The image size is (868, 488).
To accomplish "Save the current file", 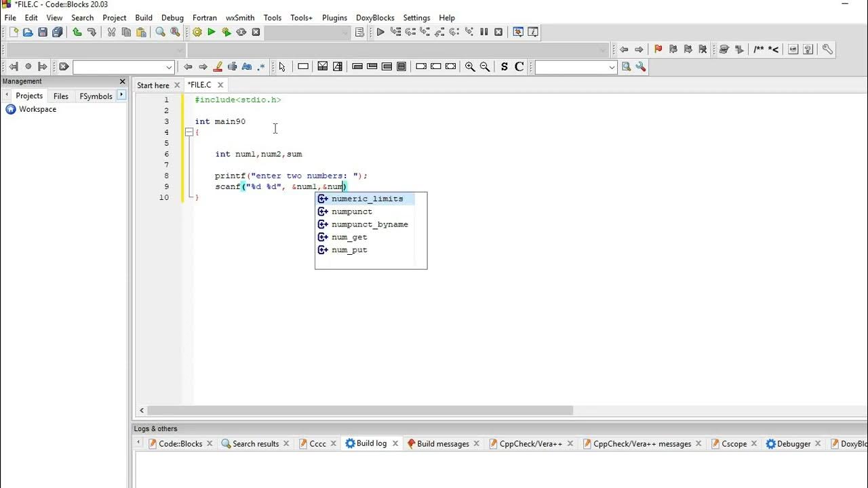I will (43, 32).
